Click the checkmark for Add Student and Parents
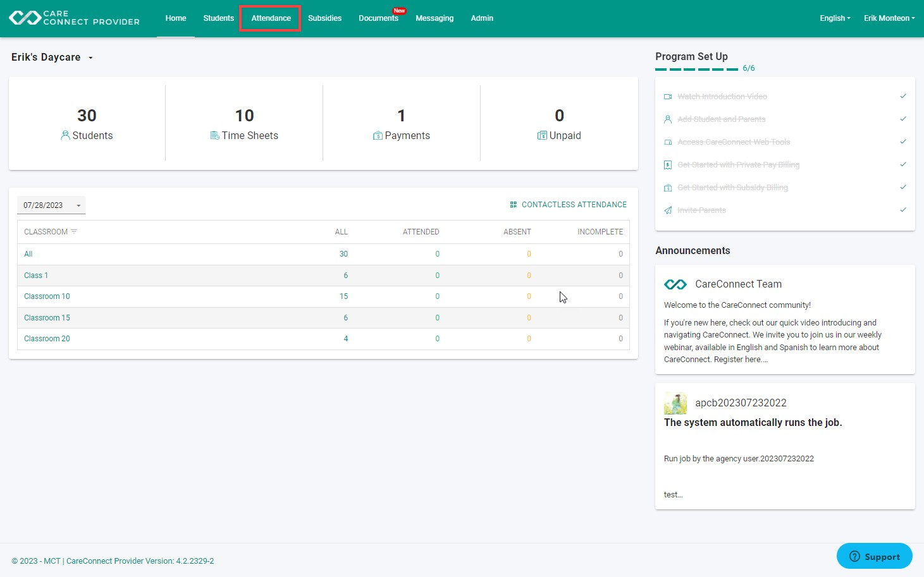This screenshot has height=577, width=924. pos(903,119)
